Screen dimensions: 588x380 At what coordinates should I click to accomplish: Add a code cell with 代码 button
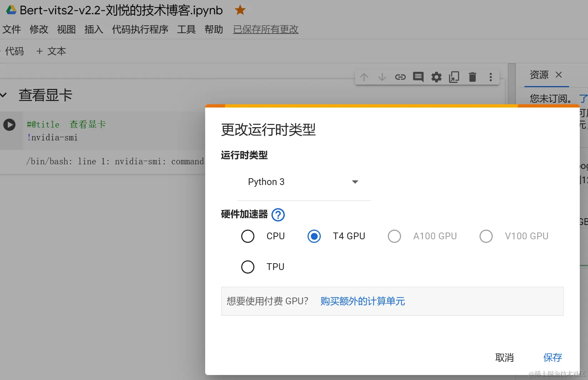pyautogui.click(x=13, y=51)
